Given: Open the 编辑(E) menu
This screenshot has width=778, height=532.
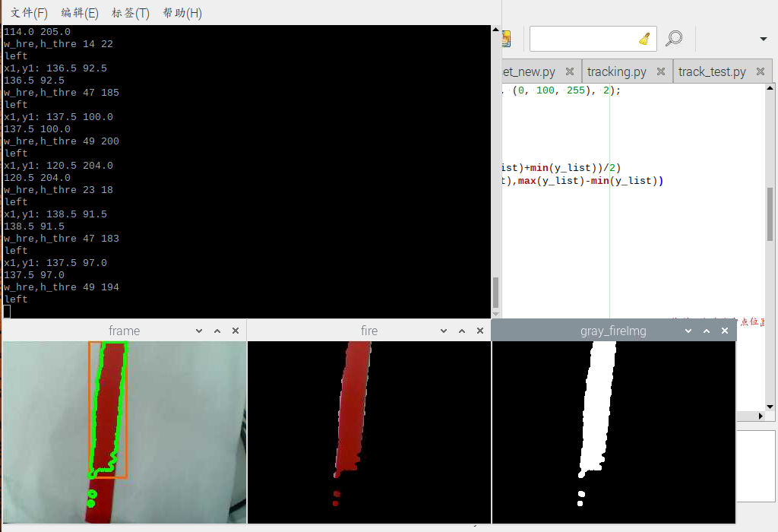Looking at the screenshot, I should (x=80, y=13).
